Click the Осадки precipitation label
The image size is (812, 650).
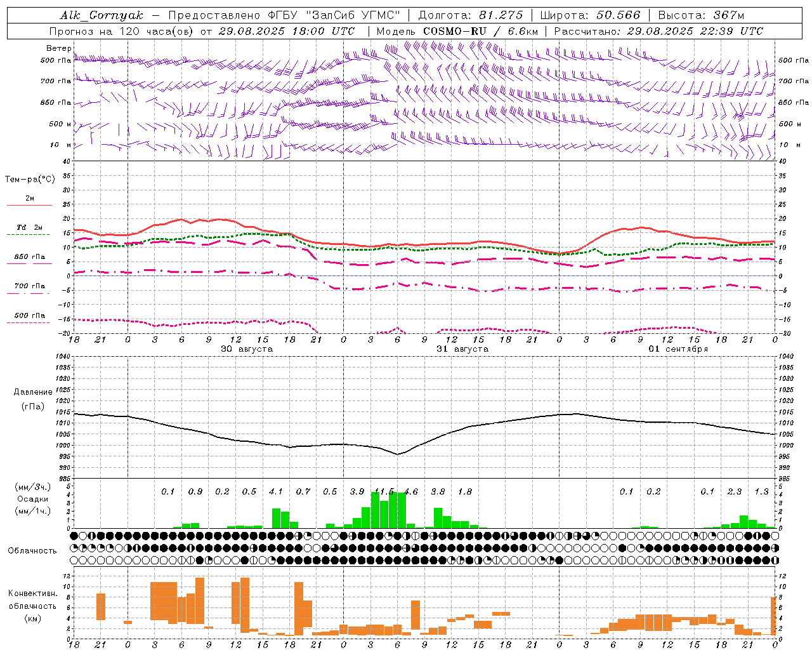coord(33,499)
